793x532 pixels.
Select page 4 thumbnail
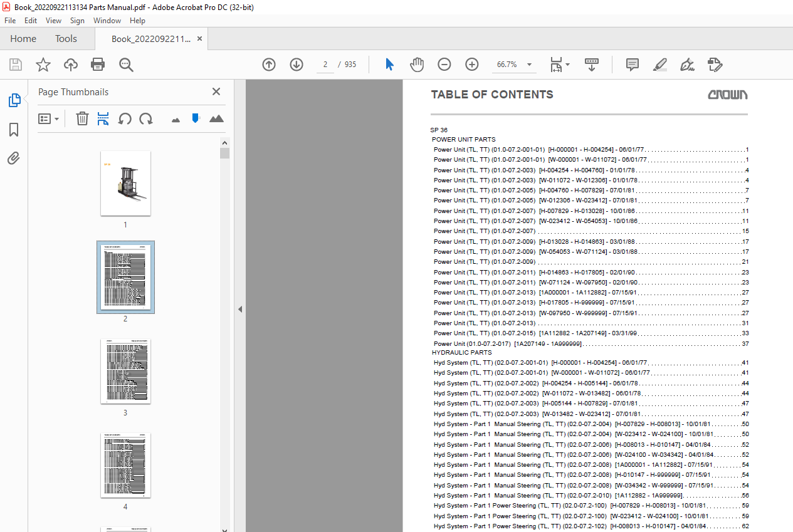tap(125, 466)
